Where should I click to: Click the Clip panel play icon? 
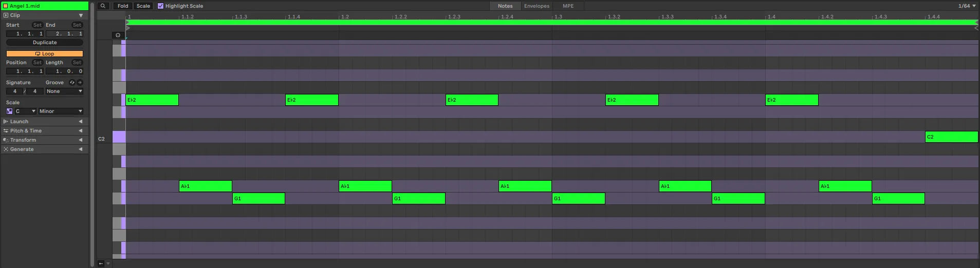click(6, 15)
